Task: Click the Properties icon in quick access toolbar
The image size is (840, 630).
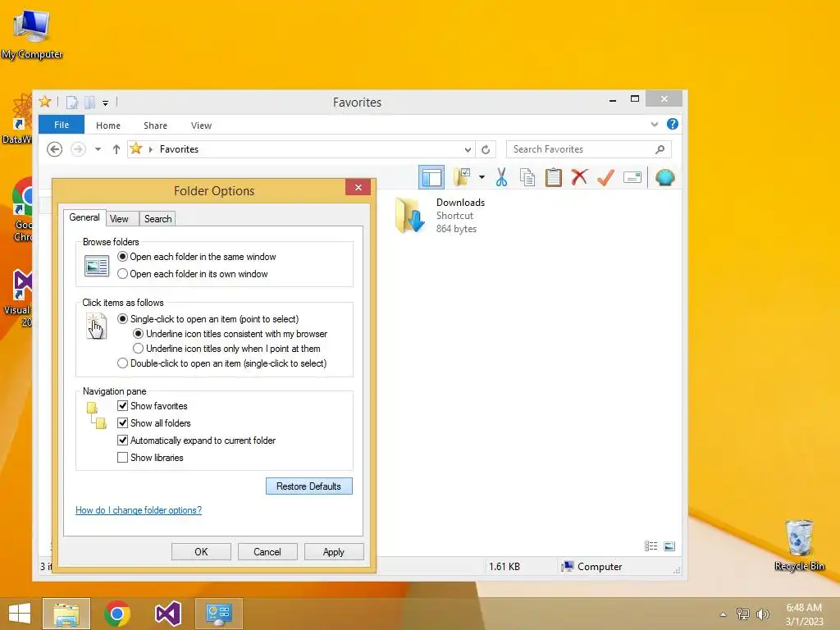Action: tap(72, 102)
